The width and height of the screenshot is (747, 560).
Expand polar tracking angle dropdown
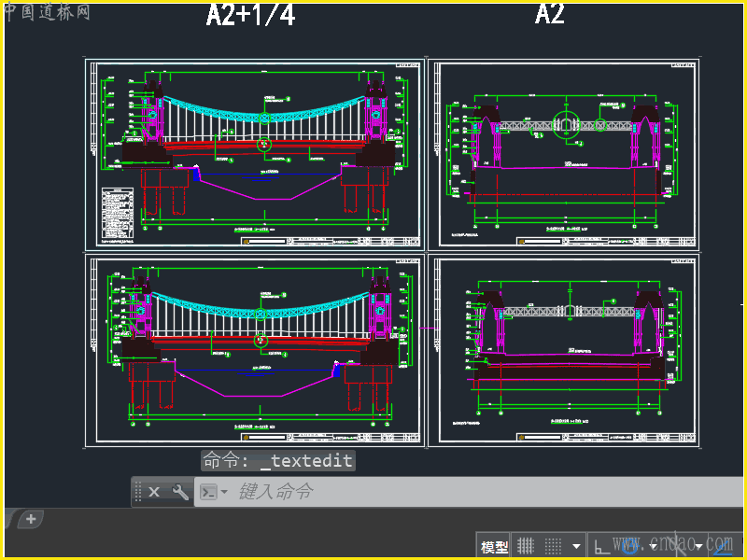click(651, 546)
